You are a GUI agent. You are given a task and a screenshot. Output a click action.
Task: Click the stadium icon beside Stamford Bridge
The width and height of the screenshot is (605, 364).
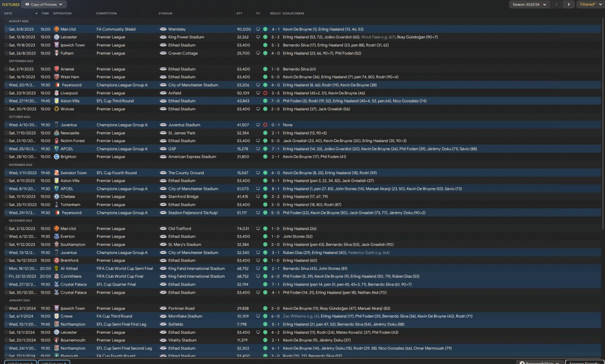163,196
